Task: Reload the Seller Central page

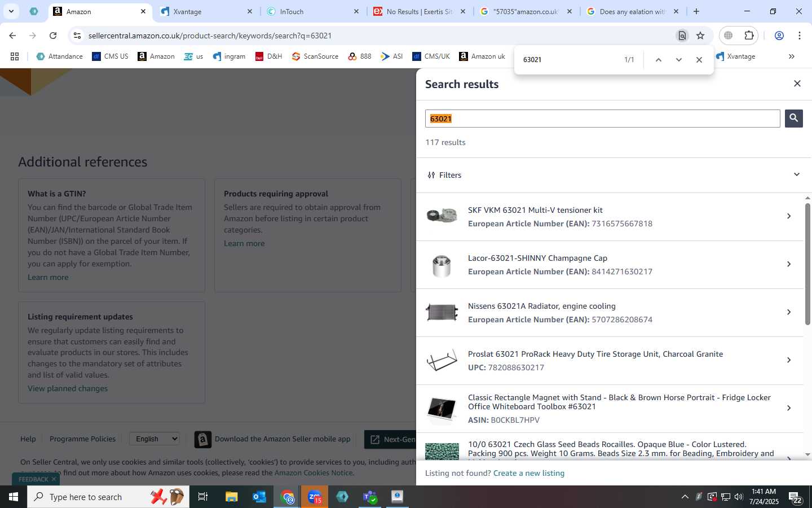Action: (x=53, y=36)
